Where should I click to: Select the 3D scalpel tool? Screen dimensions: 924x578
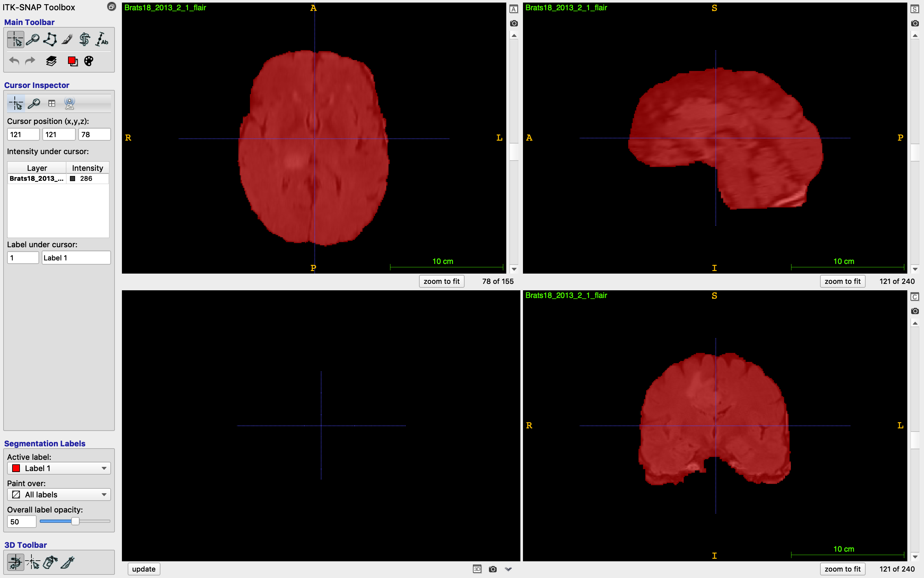point(68,562)
